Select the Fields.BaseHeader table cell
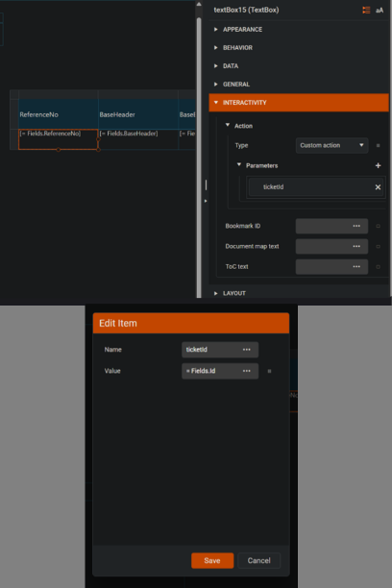The image size is (392, 588). pos(138,139)
